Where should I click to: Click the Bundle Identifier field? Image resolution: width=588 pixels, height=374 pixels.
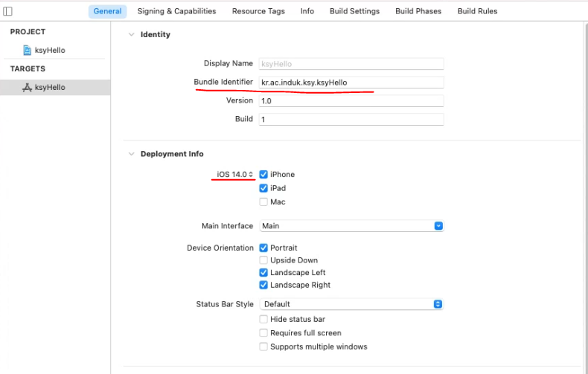351,82
